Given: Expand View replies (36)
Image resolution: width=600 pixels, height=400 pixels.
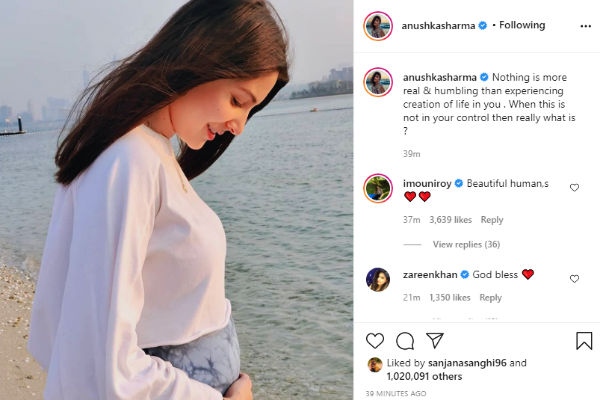Looking at the screenshot, I should click(x=466, y=244).
